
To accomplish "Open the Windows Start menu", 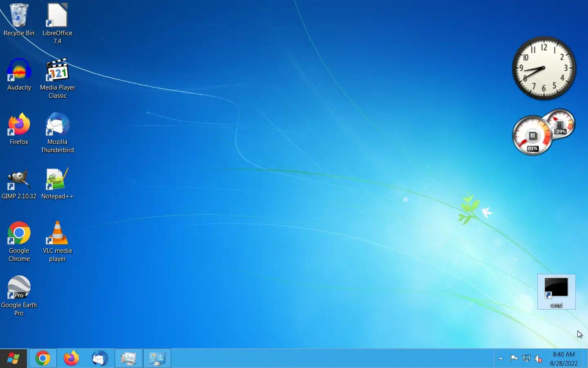I will 13,359.
